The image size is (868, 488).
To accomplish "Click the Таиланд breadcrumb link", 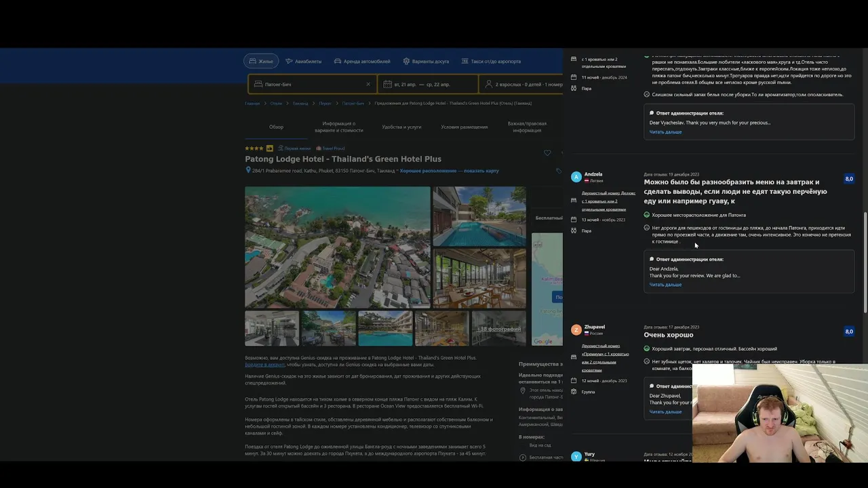I will (300, 104).
